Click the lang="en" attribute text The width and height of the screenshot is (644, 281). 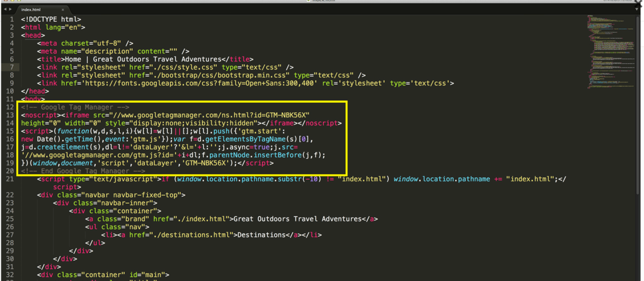(63, 27)
